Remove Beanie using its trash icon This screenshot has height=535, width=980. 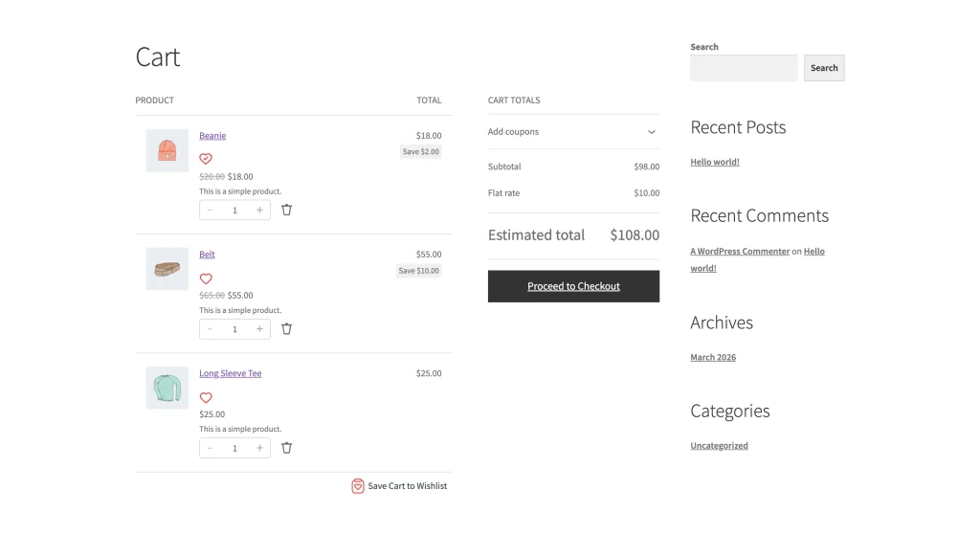pyautogui.click(x=286, y=210)
